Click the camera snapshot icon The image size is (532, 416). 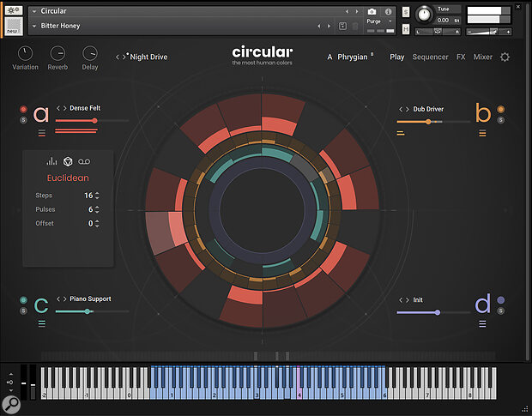[372, 12]
